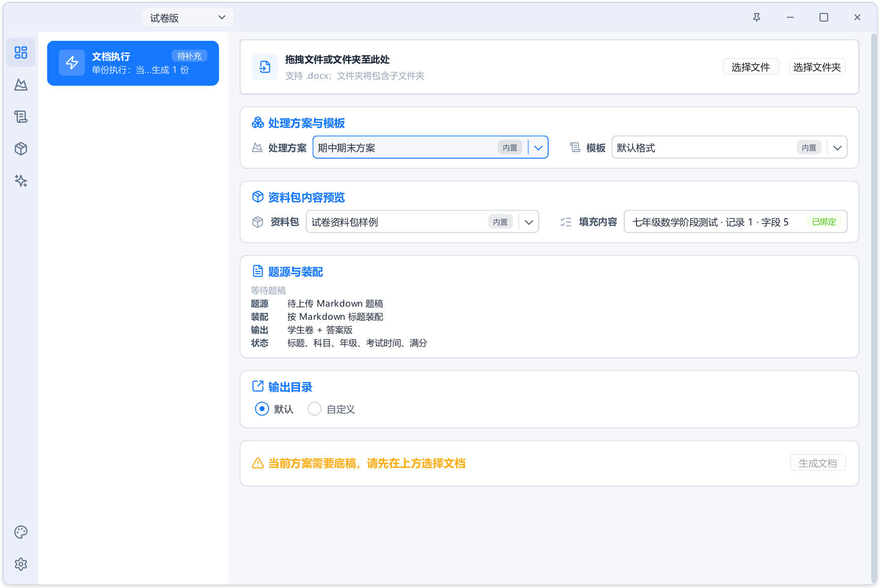Click the 单份执行 subtitle on task card
The width and height of the screenshot is (880, 588).
[x=141, y=70]
